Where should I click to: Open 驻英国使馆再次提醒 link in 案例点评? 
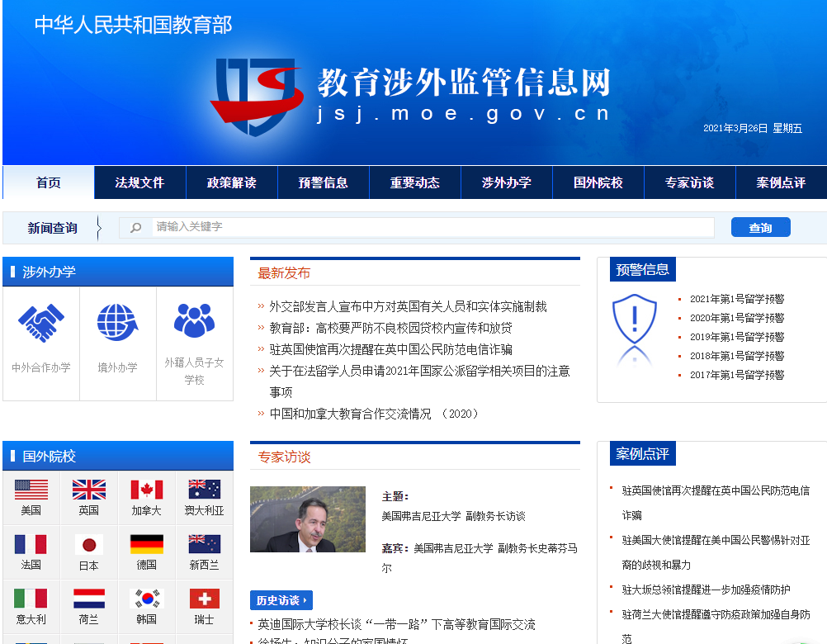click(716, 503)
